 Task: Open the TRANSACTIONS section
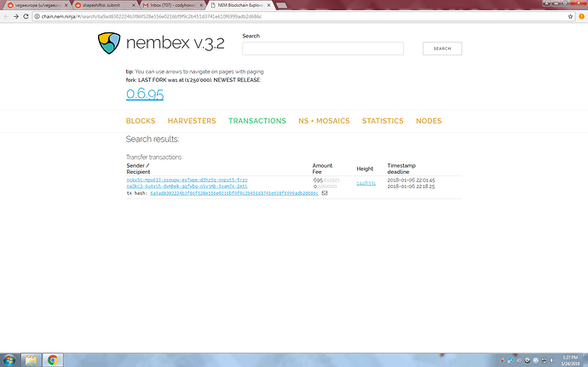point(257,121)
